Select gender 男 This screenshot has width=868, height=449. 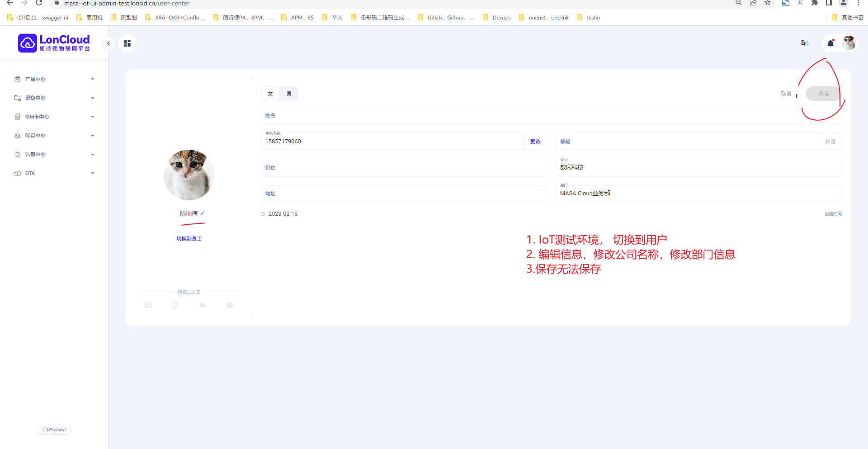[x=289, y=94]
